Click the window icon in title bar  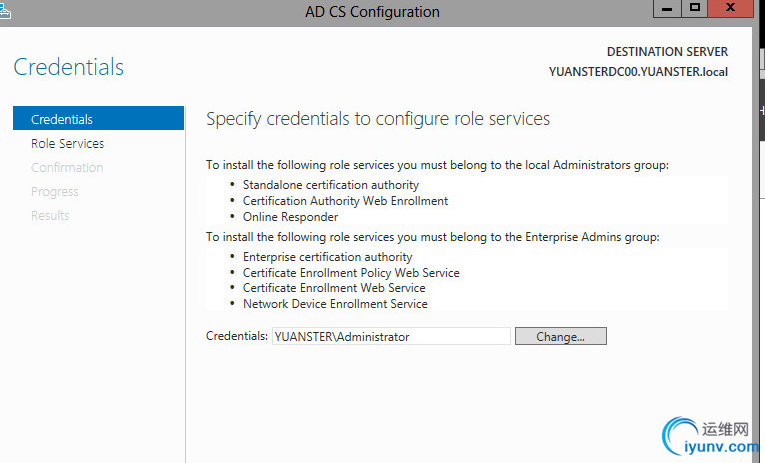(x=5, y=9)
